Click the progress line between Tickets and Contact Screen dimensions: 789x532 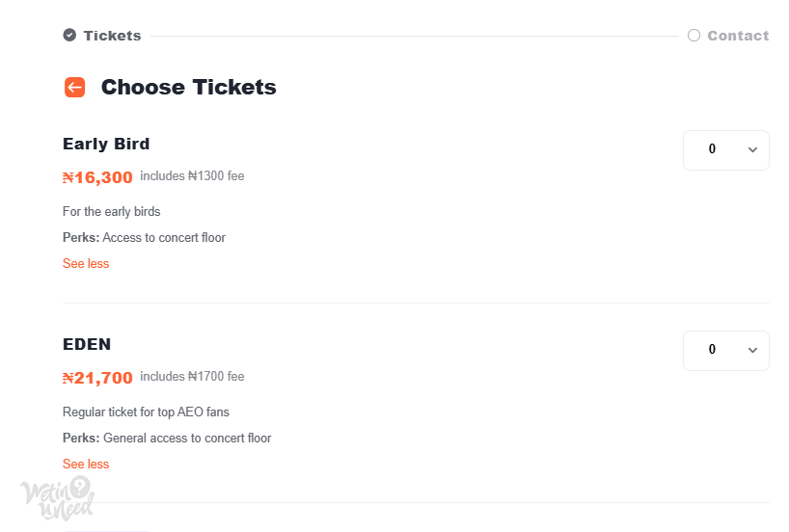point(415,37)
